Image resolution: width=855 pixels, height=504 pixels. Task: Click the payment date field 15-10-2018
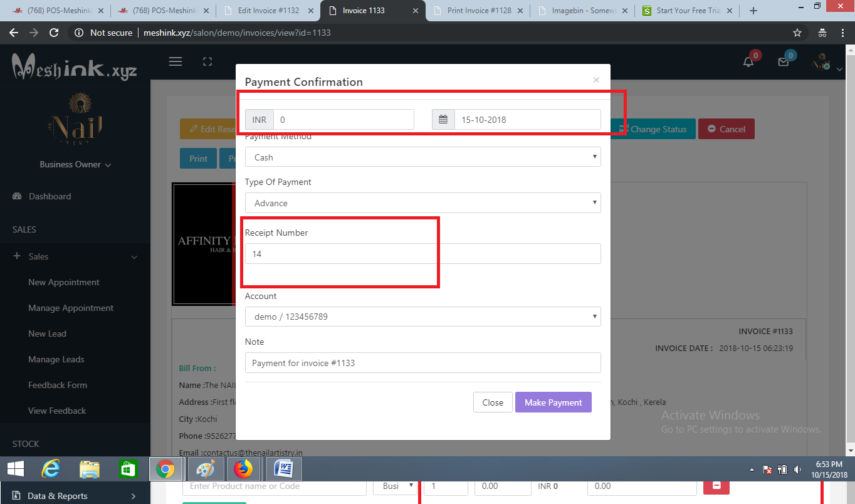[527, 120]
